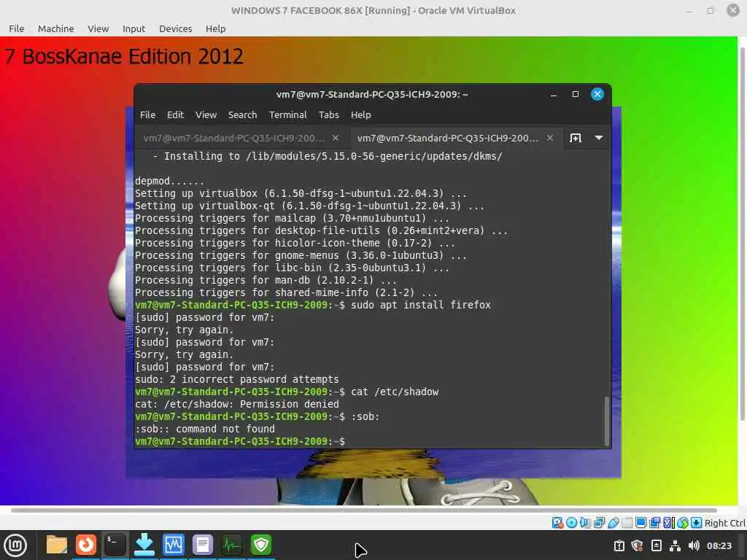Image resolution: width=747 pixels, height=560 pixels.
Task: Minimize the terminal window
Action: click(x=554, y=95)
